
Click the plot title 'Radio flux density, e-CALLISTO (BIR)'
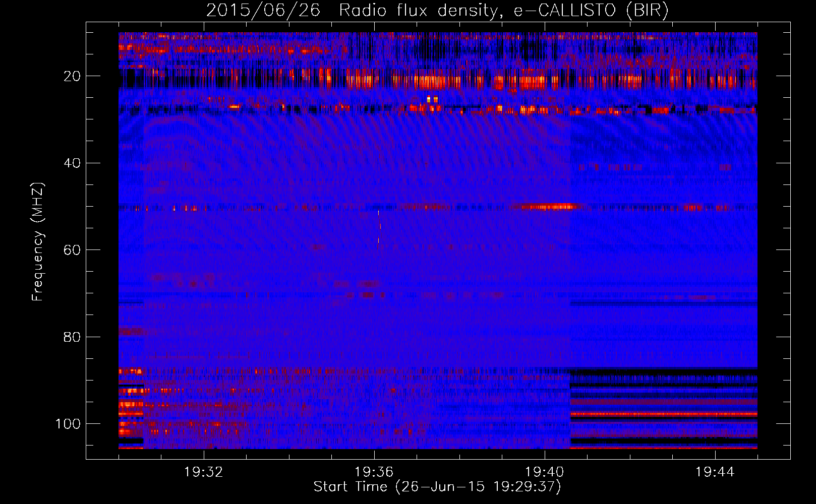point(503,11)
